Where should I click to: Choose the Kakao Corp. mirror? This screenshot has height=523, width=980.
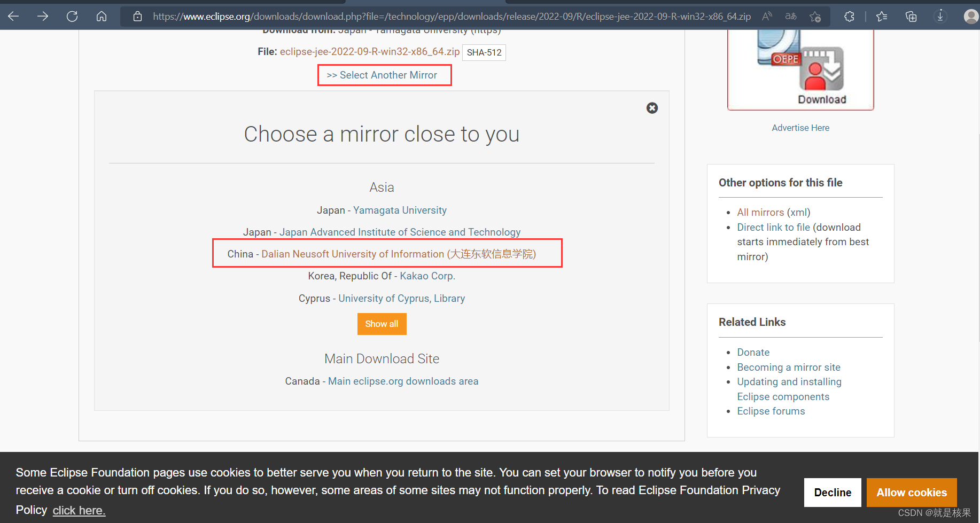pos(427,276)
